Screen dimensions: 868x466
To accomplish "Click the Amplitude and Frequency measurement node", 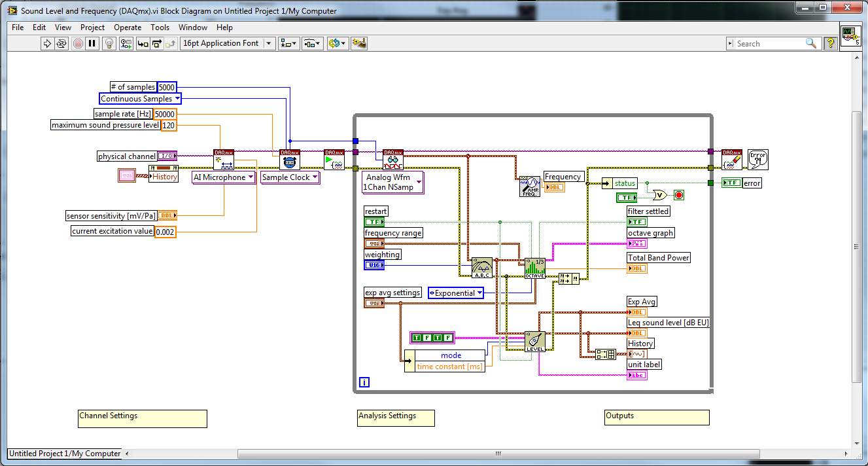I will (x=529, y=187).
